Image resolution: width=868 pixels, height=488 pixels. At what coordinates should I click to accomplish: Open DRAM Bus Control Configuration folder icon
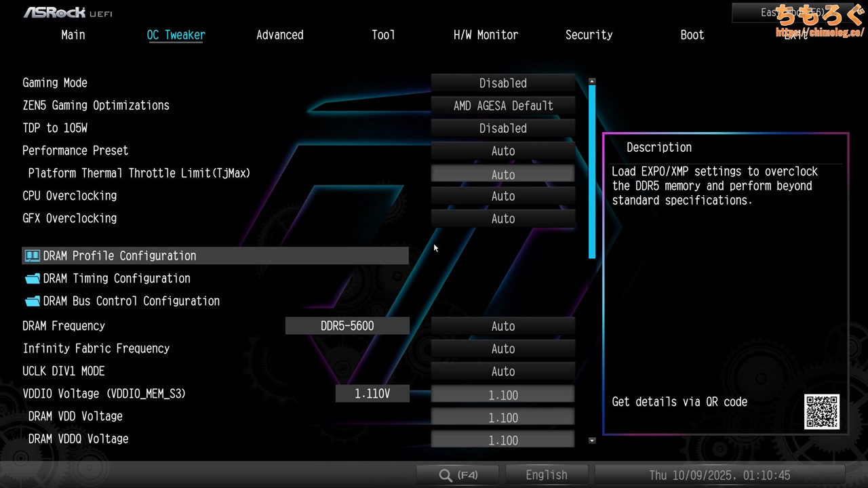32,301
